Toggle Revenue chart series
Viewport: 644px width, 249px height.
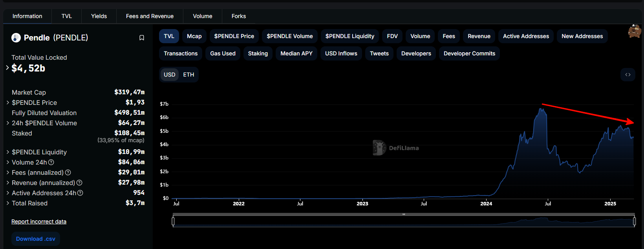tap(479, 36)
